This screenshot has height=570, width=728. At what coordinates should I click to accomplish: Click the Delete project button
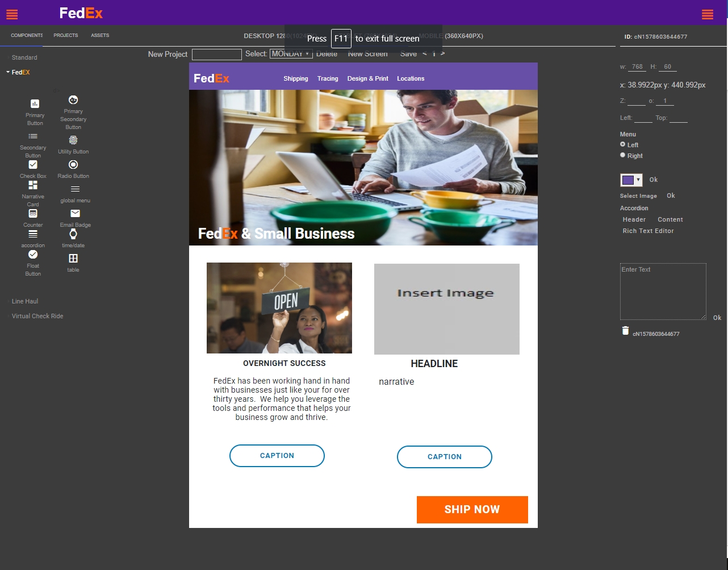click(x=327, y=54)
